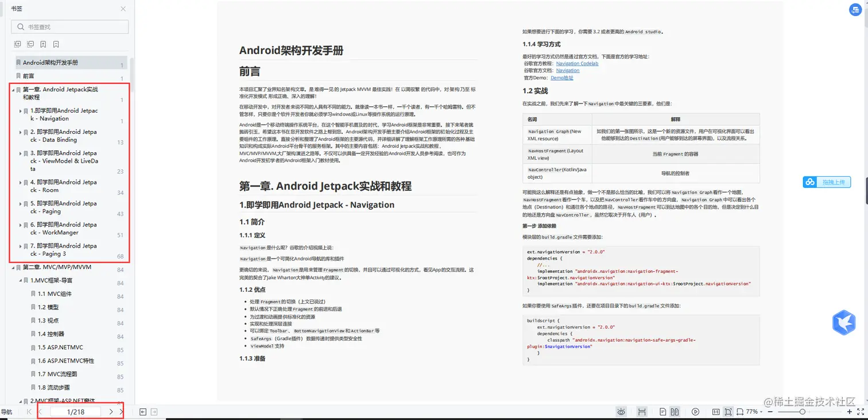Click the 书签查找 bookmark search field
The width and height of the screenshot is (868, 420).
click(70, 27)
